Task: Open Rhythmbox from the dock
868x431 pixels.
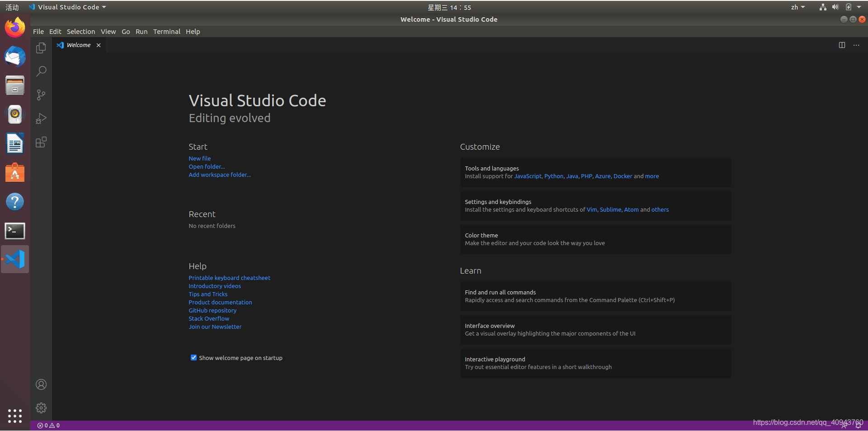Action: coord(15,114)
